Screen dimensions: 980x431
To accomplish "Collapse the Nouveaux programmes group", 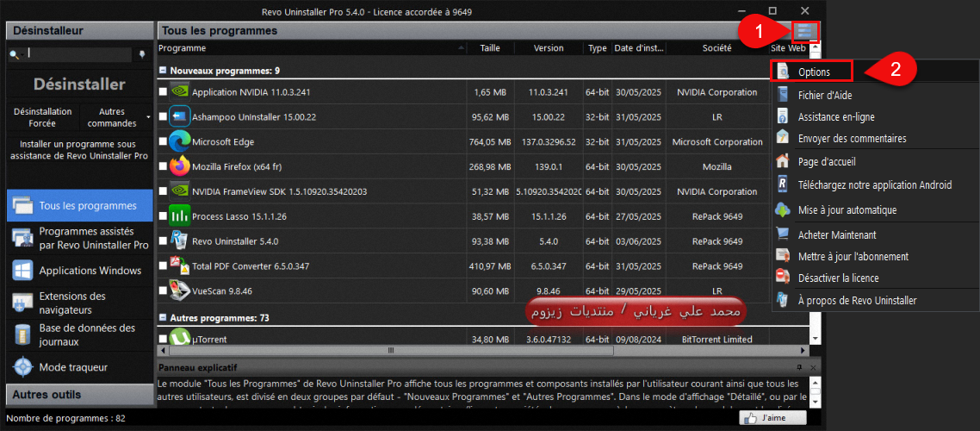I will [x=163, y=70].
